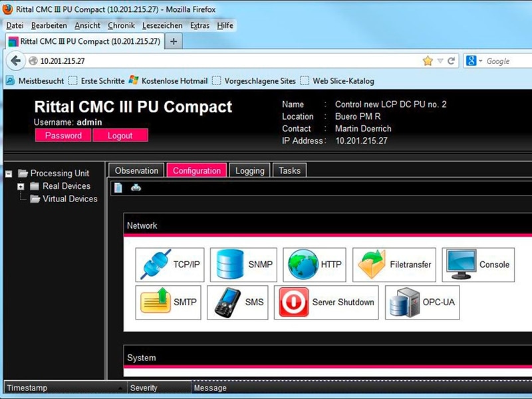Open Server Shutdown settings
The height and width of the screenshot is (399, 532).
pyautogui.click(x=326, y=303)
